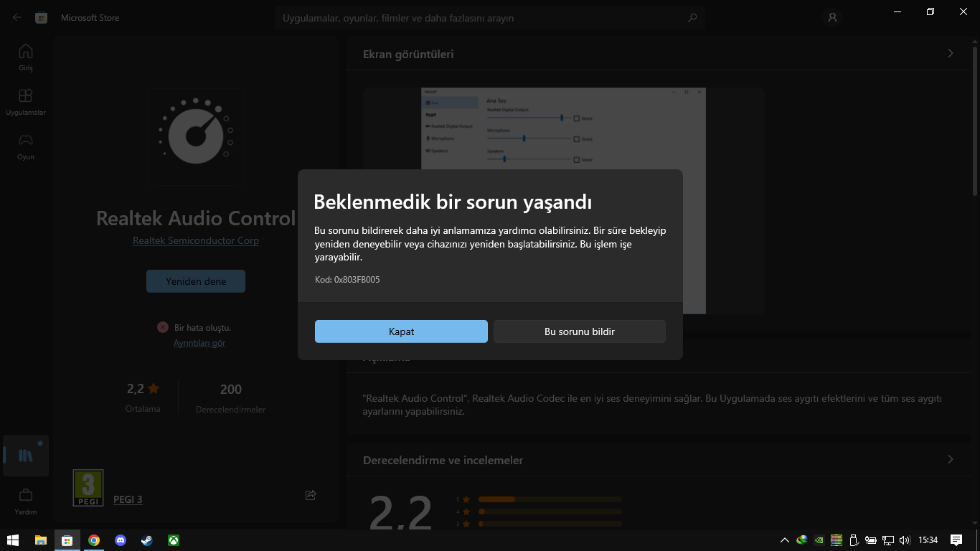The width and height of the screenshot is (980, 551).
Task: Click the taskbar clock 15:34
Action: (x=928, y=540)
